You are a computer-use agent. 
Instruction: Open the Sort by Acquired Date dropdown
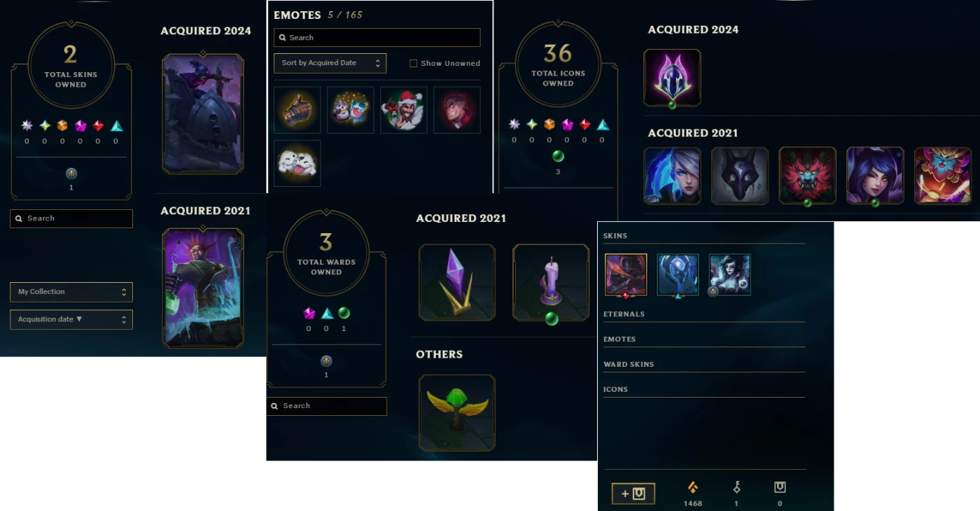330,63
